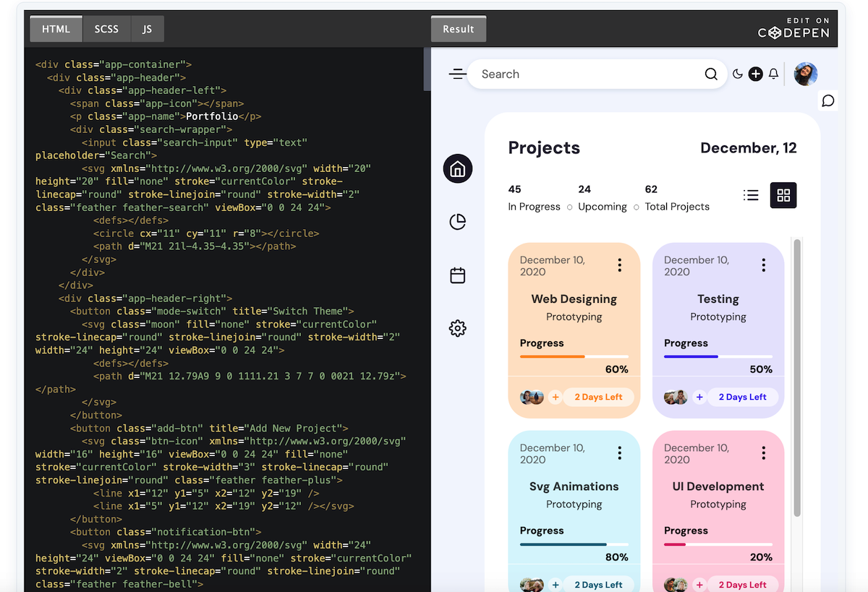Select the Result tab
The width and height of the screenshot is (868, 592).
pos(459,29)
